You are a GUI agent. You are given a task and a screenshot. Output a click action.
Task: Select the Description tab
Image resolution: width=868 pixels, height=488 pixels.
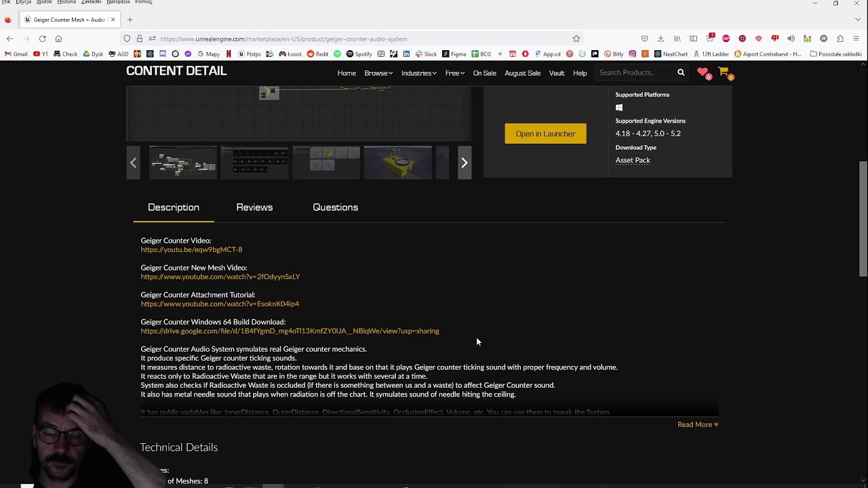point(174,207)
